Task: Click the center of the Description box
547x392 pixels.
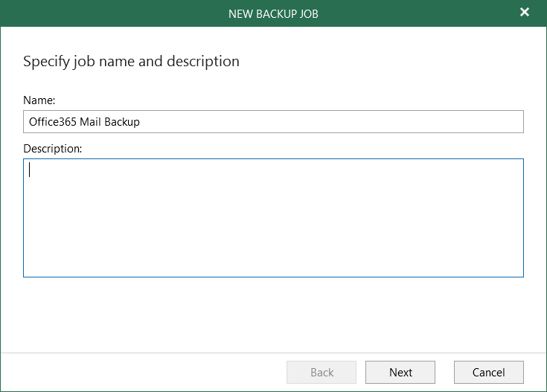Action: (273, 218)
